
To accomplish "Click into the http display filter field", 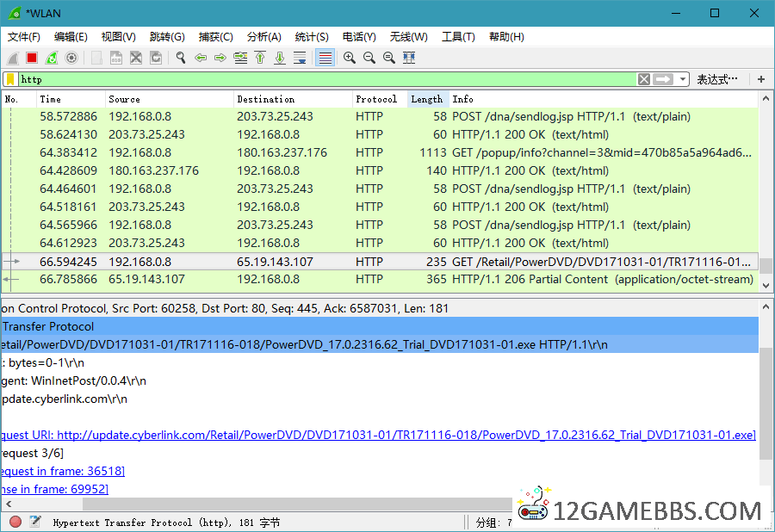I will (x=326, y=79).
